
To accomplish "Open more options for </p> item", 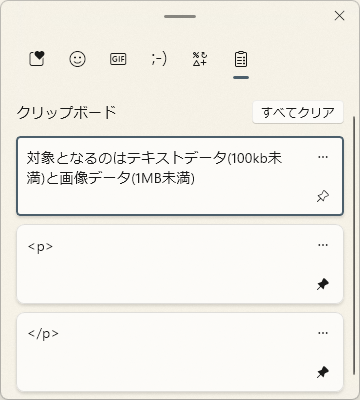I will tap(323, 333).
